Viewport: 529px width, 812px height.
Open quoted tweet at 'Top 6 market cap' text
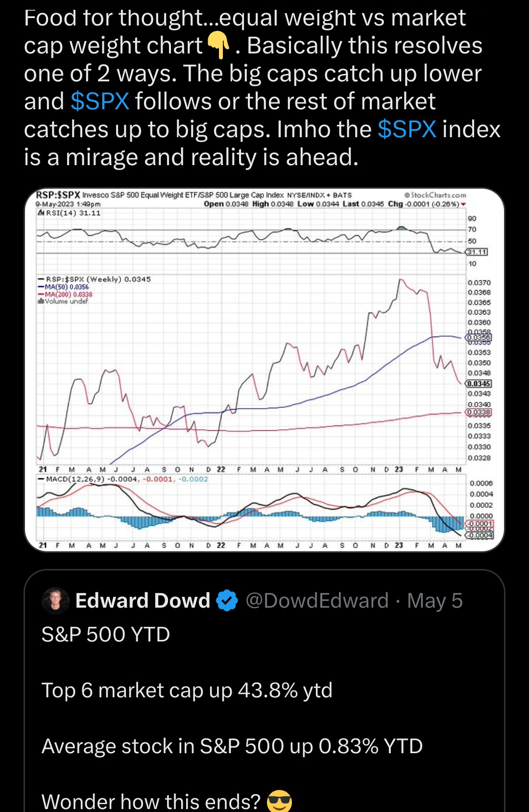click(187, 690)
